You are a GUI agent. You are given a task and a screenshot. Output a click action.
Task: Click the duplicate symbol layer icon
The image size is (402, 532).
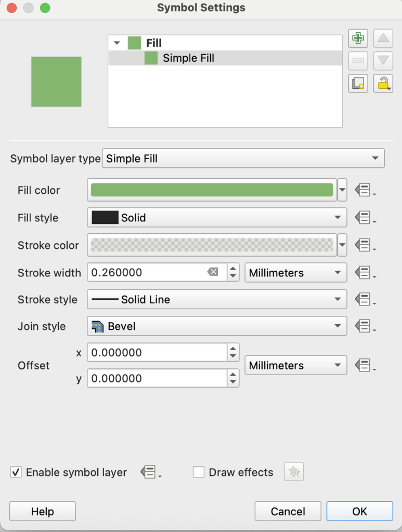pos(357,83)
